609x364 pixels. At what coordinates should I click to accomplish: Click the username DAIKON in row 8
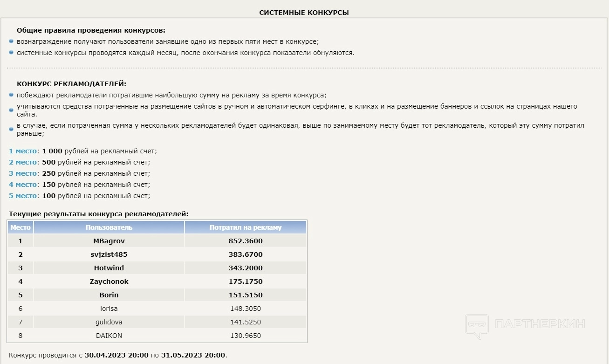[109, 336]
